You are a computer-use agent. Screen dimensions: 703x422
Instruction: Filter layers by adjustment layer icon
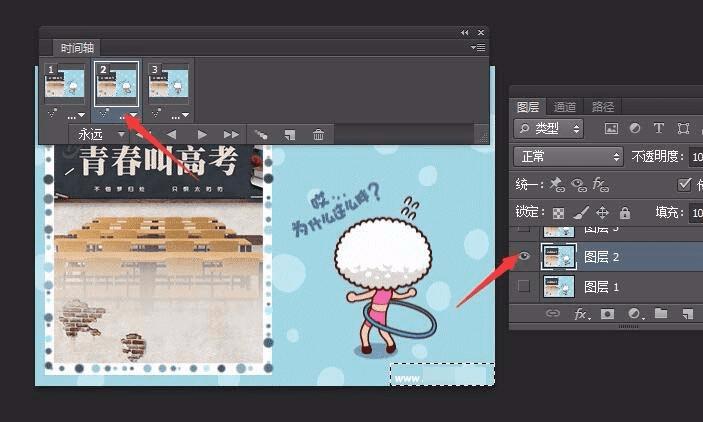click(635, 128)
